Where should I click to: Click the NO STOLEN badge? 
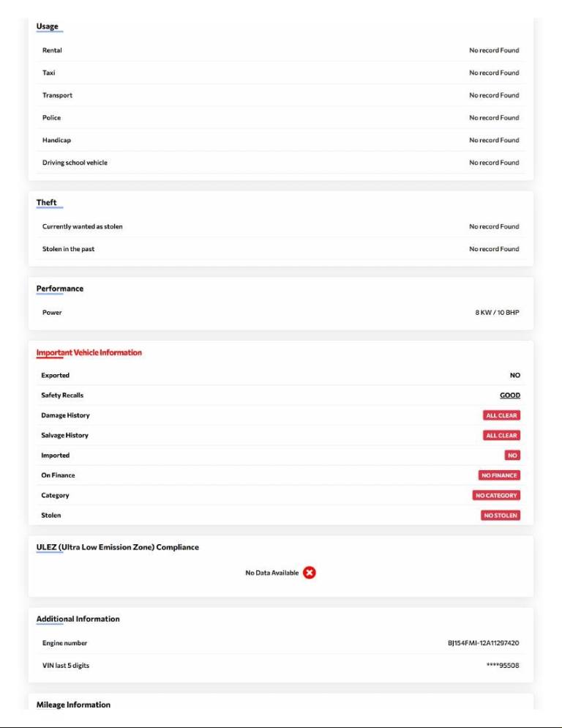501,516
